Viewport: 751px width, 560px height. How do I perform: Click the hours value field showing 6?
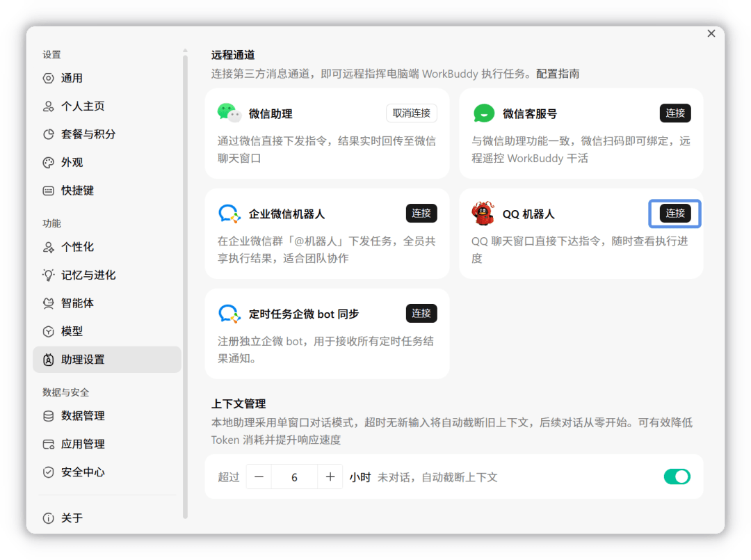point(295,477)
